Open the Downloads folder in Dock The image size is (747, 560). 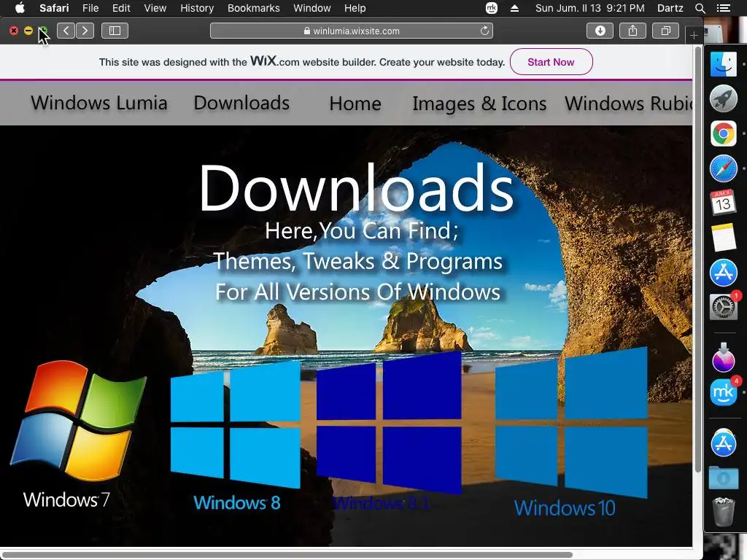coord(723,478)
